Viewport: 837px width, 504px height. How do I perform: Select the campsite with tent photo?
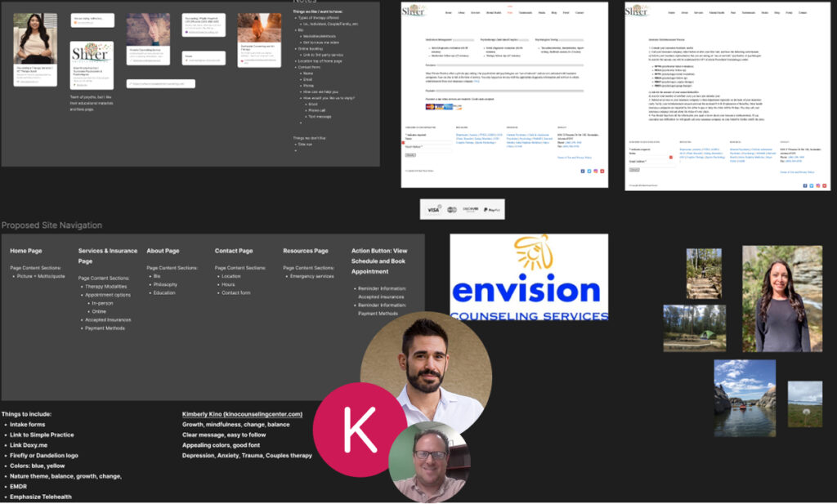(694, 328)
